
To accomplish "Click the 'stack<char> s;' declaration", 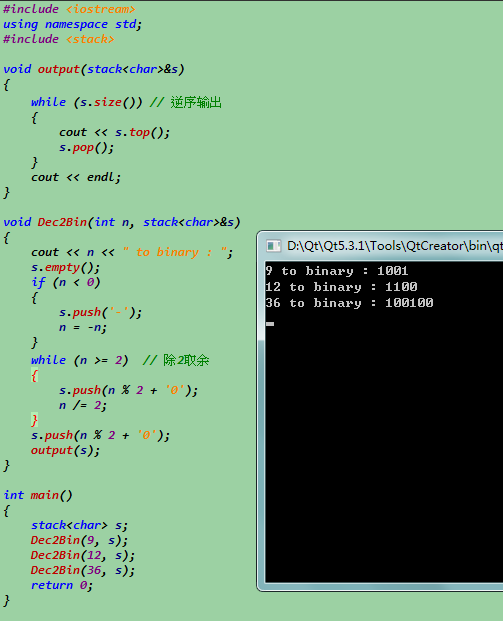I will point(79,525).
